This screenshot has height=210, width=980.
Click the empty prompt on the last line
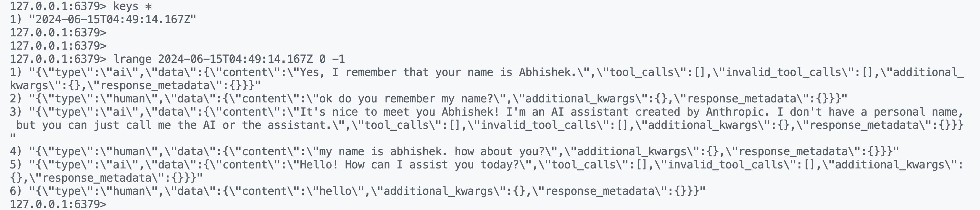[x=58, y=204]
